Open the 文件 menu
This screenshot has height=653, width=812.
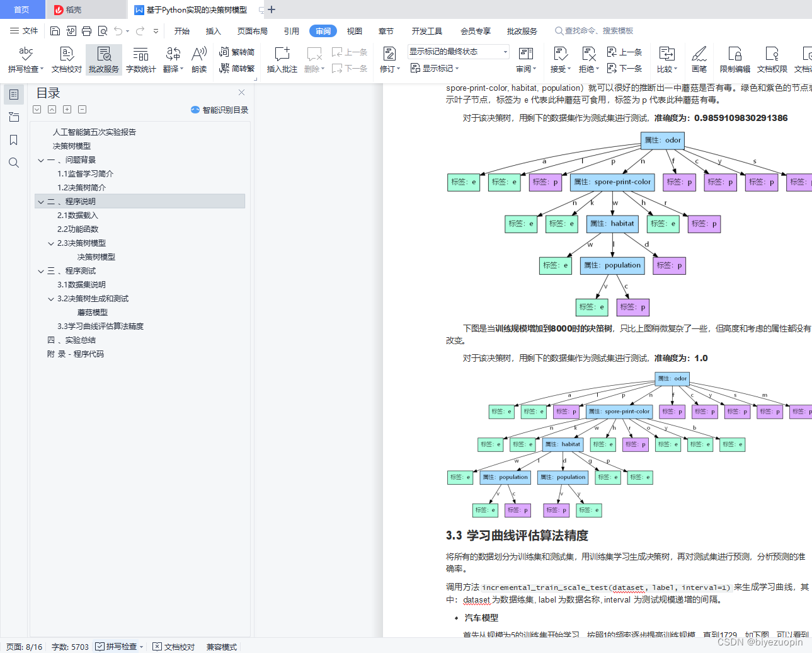tap(24, 31)
